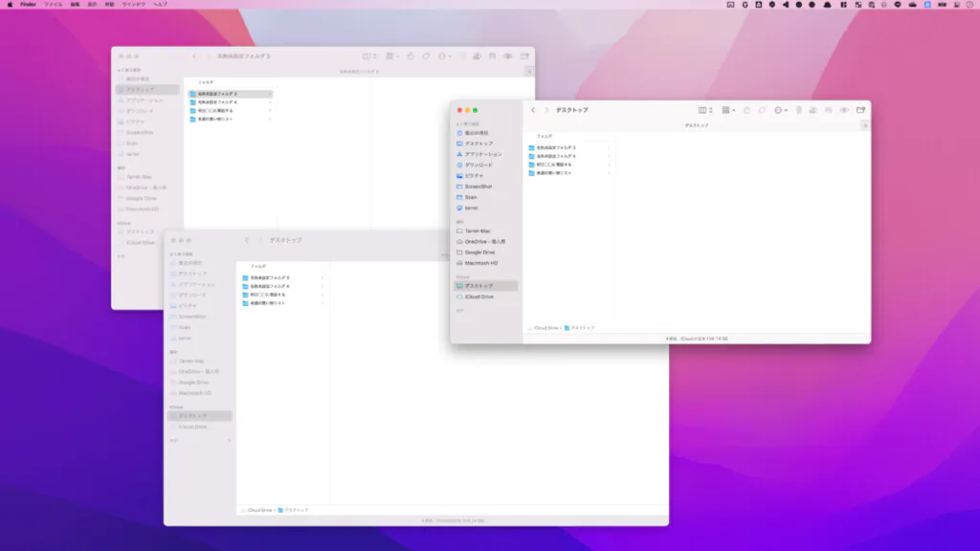Click iCloud Drive in inactive デスクトップ window path bar
980x551 pixels.
click(x=256, y=511)
